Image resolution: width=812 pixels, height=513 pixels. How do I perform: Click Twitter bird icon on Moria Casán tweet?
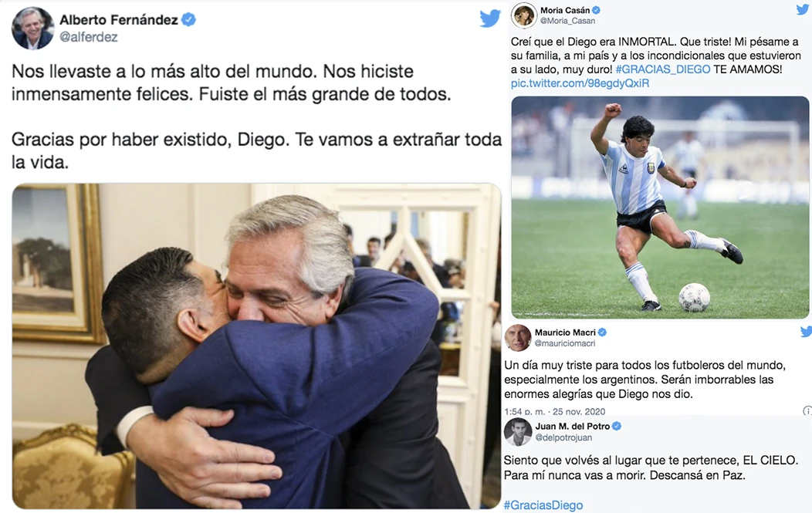(804, 8)
